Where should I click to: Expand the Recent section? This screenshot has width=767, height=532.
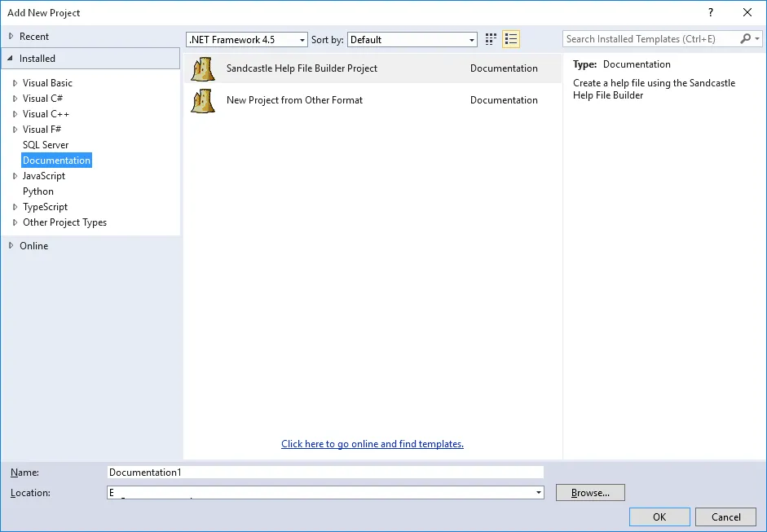(11, 36)
